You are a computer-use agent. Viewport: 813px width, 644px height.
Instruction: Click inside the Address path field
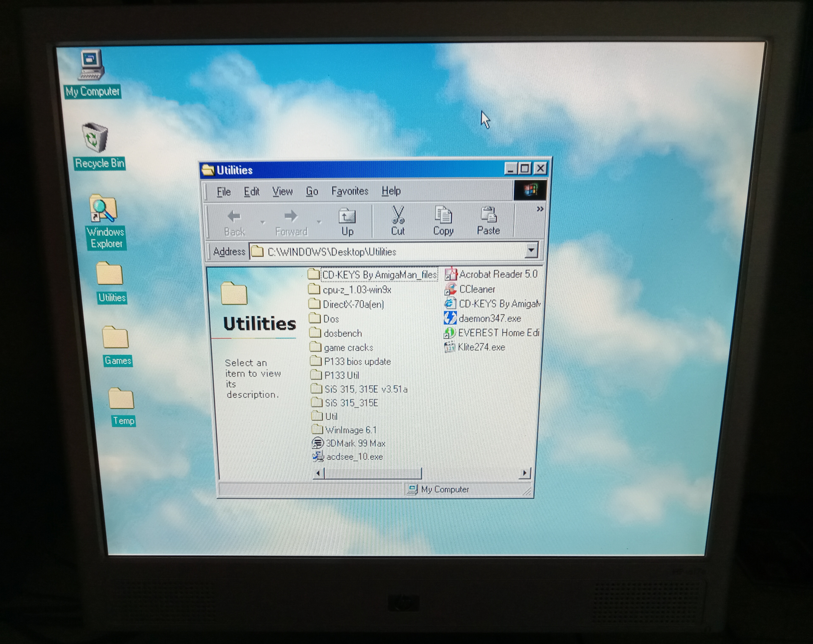[377, 252]
